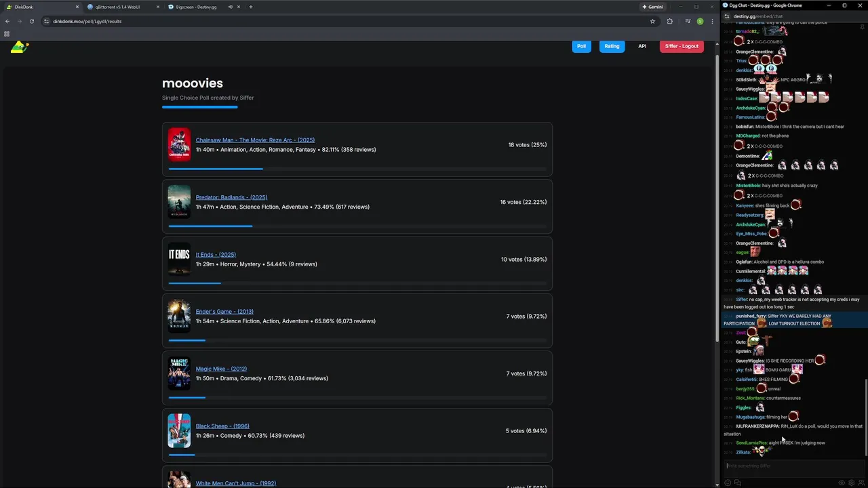
Task: Click the It Ends poster thumbnail
Action: point(179,259)
